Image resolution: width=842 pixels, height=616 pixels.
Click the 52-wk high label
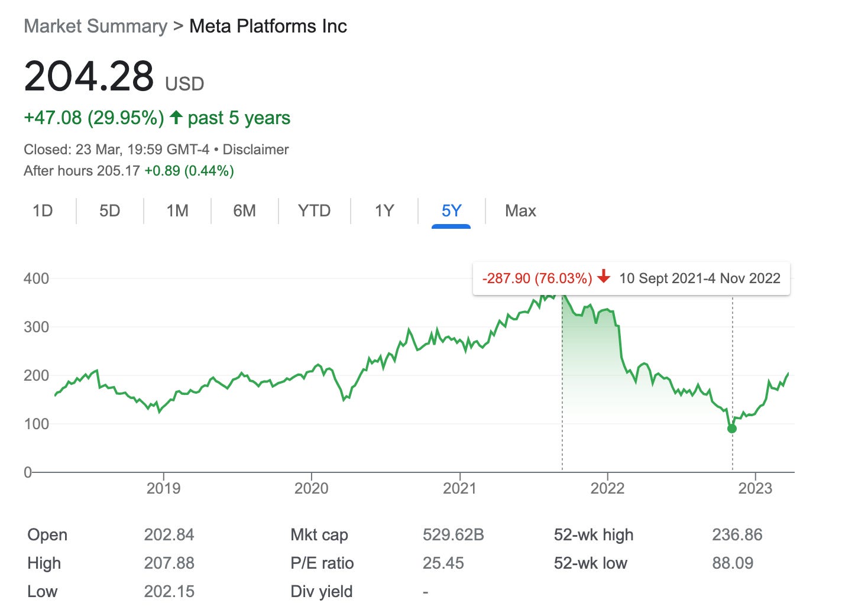(594, 535)
